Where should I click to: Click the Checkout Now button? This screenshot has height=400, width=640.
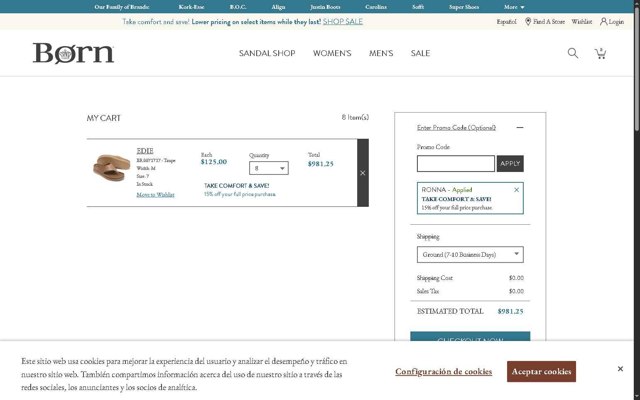470,336
